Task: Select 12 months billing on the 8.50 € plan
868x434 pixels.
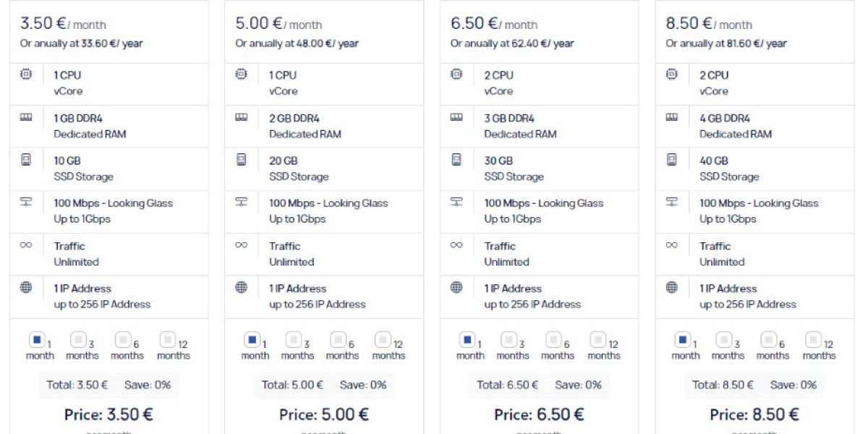Action: pyautogui.click(x=812, y=340)
